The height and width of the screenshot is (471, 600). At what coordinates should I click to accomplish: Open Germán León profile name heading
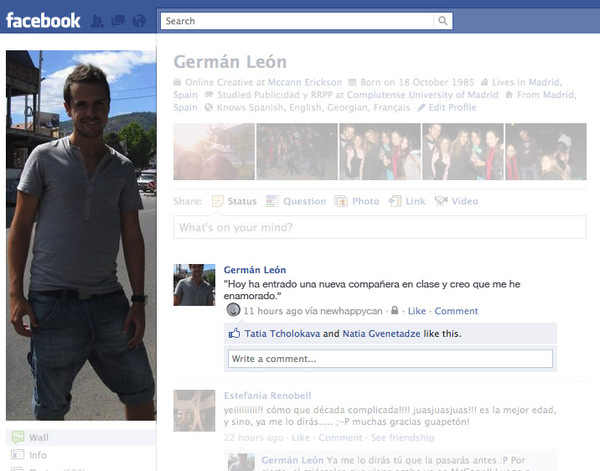[x=230, y=62]
